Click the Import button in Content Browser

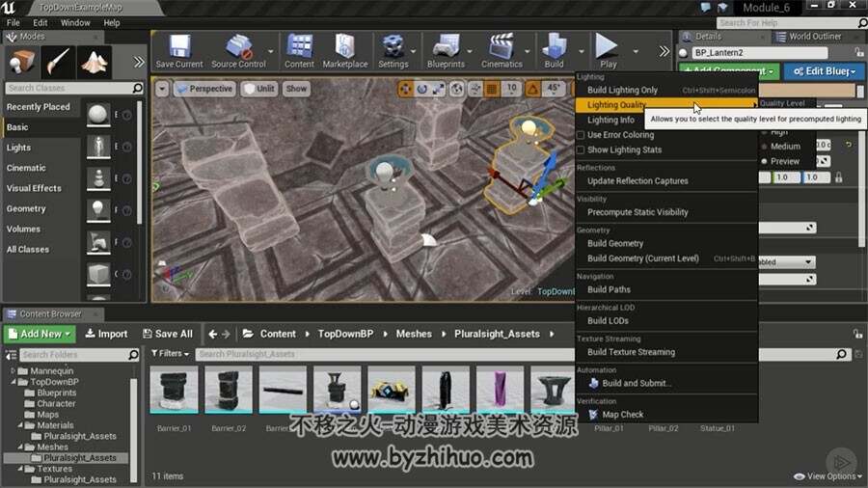[x=106, y=335]
